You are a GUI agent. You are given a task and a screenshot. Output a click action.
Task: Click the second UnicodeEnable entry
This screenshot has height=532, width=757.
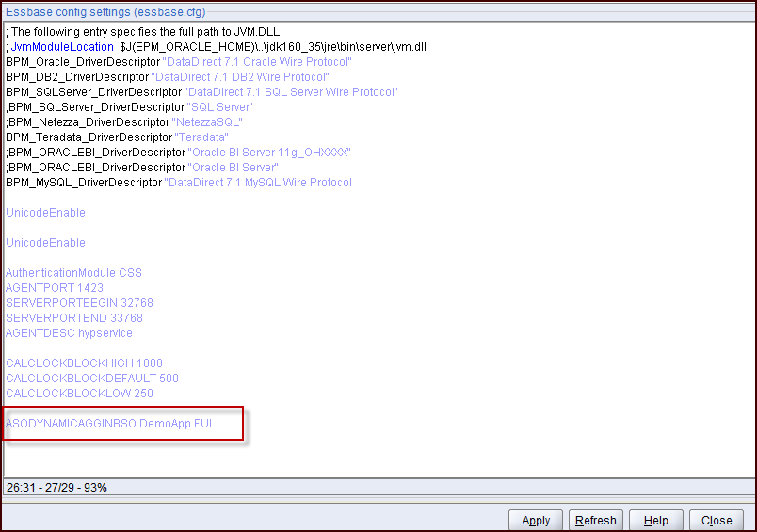pyautogui.click(x=45, y=242)
